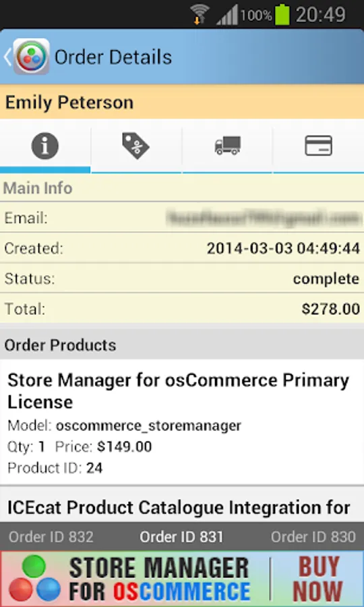The width and height of the screenshot is (364, 607).
Task: Select the current Order ID 831
Action: click(x=182, y=537)
